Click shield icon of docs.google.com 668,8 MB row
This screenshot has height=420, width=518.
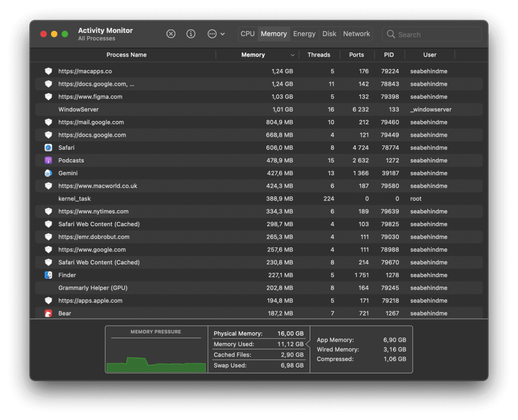[x=48, y=135]
